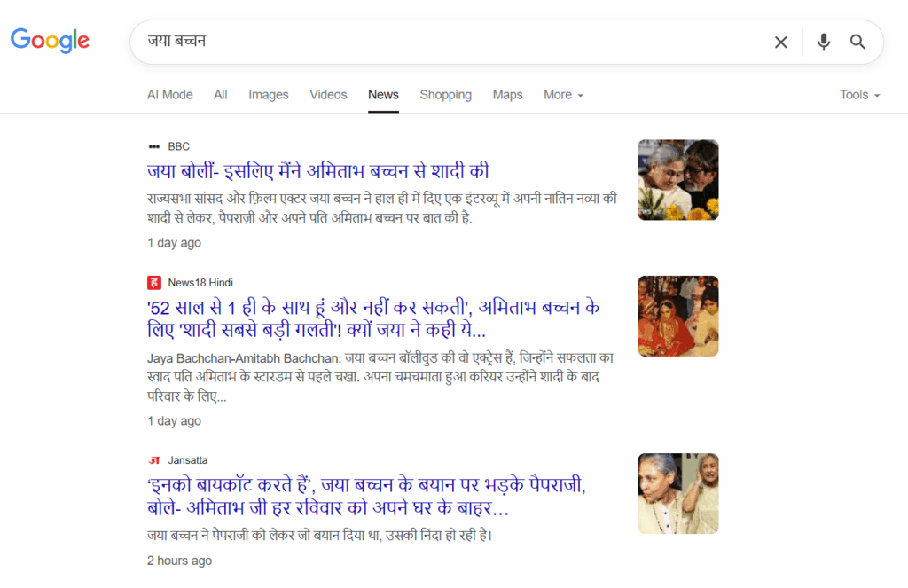Click the Google logo
The height and width of the screenshot is (588, 908).
pyautogui.click(x=50, y=40)
